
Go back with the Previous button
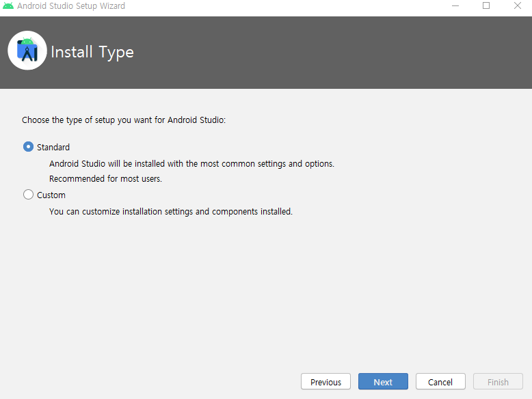point(325,382)
